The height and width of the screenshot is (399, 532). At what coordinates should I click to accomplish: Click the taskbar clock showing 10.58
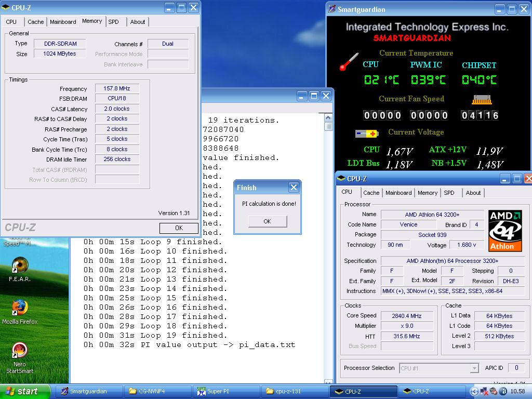517,392
